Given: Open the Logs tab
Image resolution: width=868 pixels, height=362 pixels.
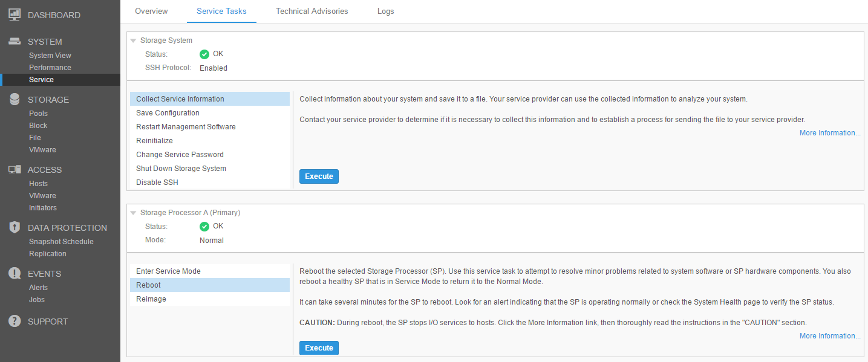Looking at the screenshot, I should click(385, 11).
